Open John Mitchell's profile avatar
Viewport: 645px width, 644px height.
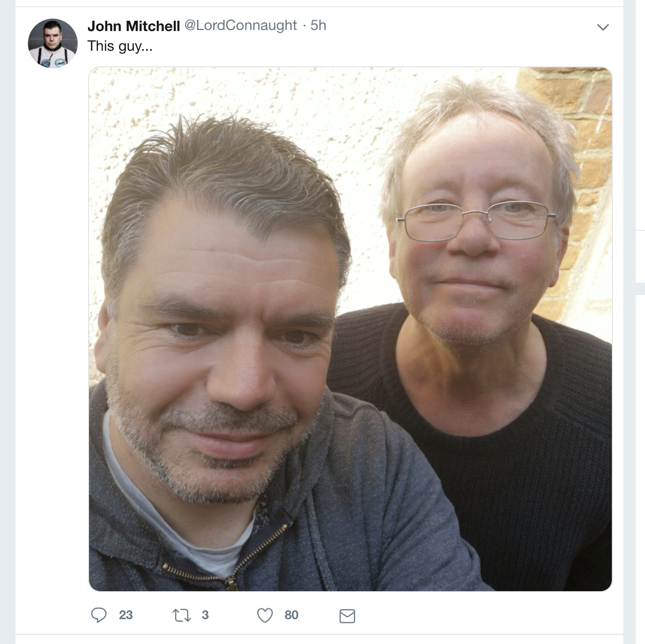tap(53, 43)
